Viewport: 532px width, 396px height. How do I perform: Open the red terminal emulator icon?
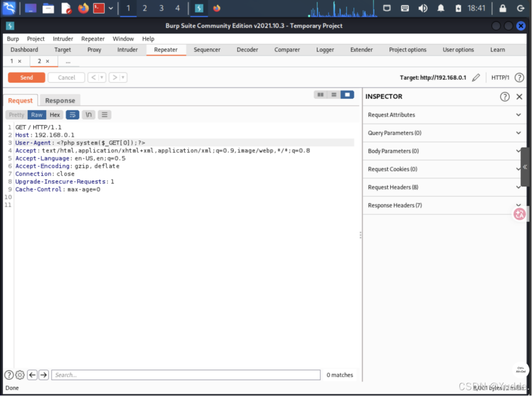tap(99, 8)
